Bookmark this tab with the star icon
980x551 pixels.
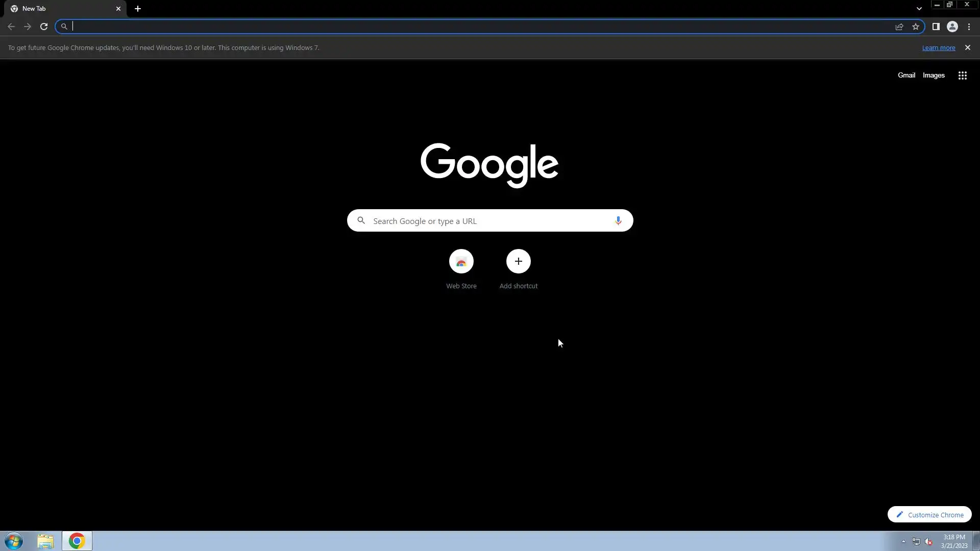(916, 27)
